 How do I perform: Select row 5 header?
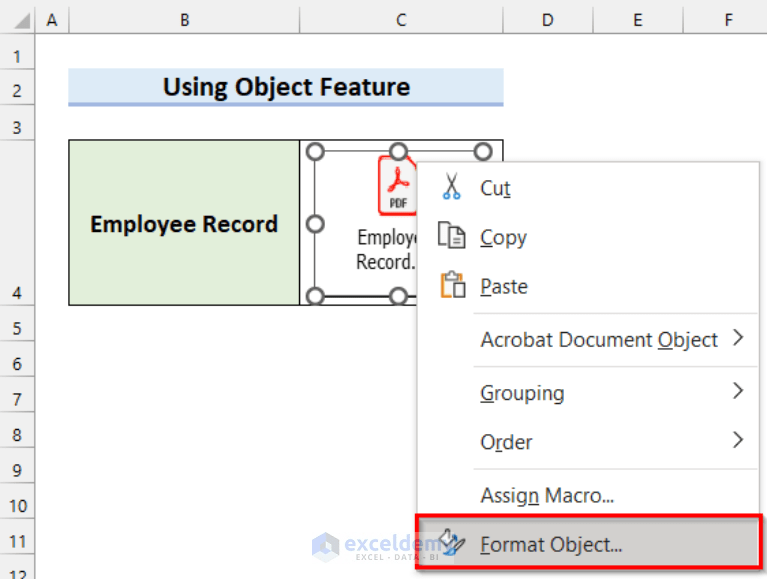point(17,324)
